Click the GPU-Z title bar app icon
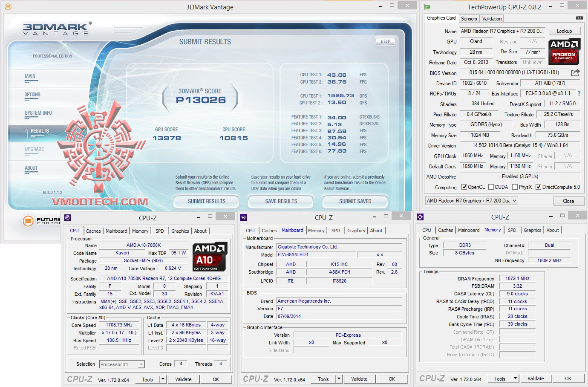Image resolution: width=588 pixels, height=387 pixels. pyautogui.click(x=427, y=7)
